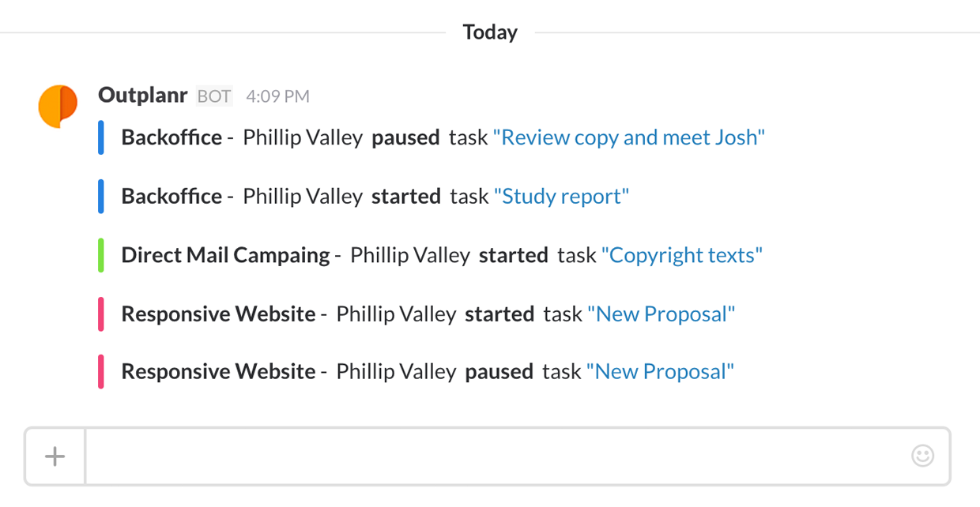Open "New Proposal" link in started message
This screenshot has height=507, width=980.
point(661,314)
